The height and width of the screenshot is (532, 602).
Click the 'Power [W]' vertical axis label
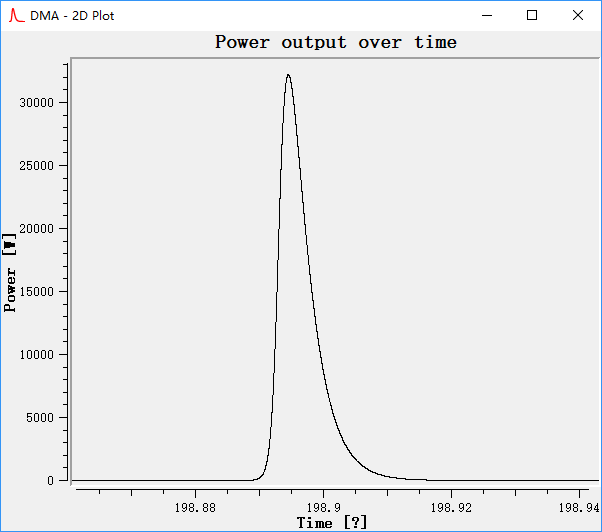click(x=10, y=272)
